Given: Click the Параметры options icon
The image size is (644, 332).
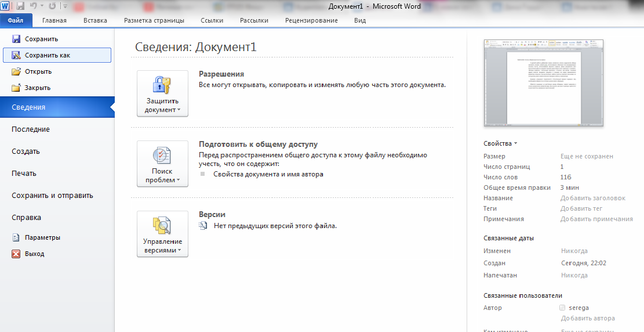Looking at the screenshot, I should (x=16, y=237).
